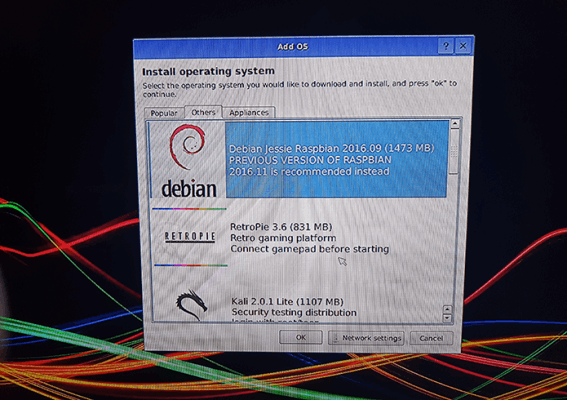567x400 pixels.
Task: Select the RetroPie logo icon
Action: coord(190,237)
